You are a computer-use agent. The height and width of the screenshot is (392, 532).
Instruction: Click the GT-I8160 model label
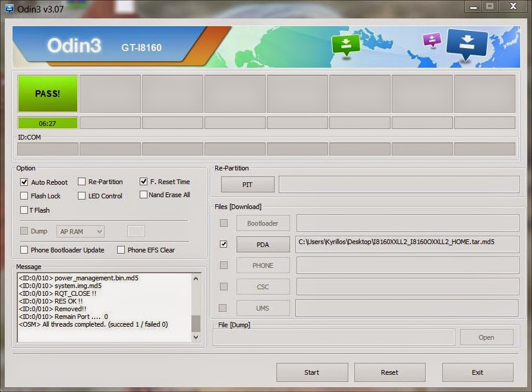click(x=141, y=48)
